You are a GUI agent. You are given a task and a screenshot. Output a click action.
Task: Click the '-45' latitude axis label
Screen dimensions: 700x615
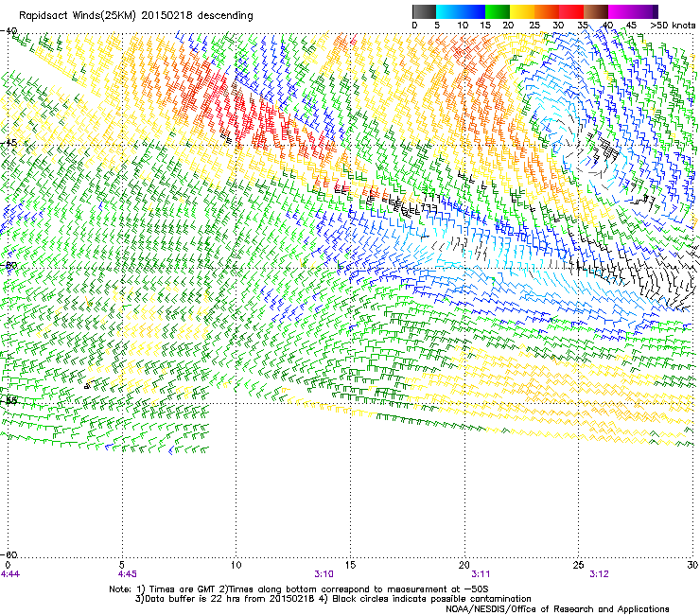click(9, 143)
